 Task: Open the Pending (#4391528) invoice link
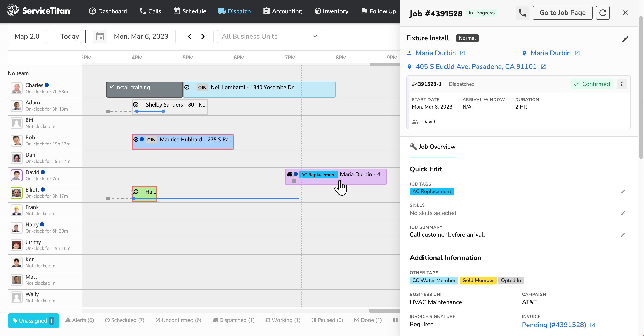click(x=554, y=325)
